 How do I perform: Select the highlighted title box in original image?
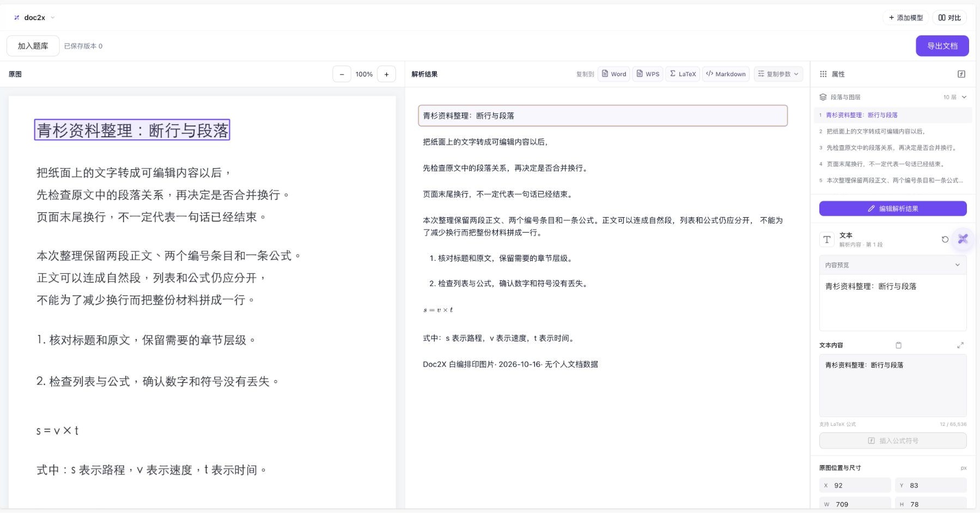pos(132,130)
